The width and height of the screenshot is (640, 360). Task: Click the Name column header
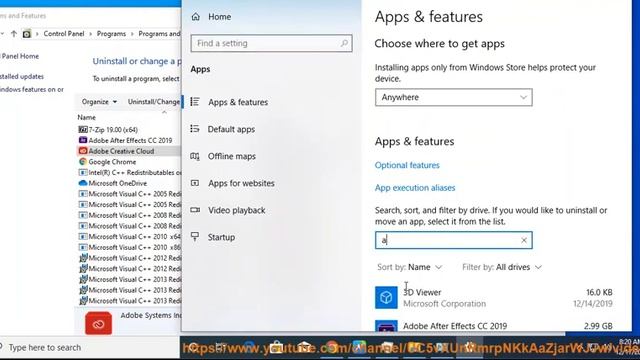click(87, 118)
